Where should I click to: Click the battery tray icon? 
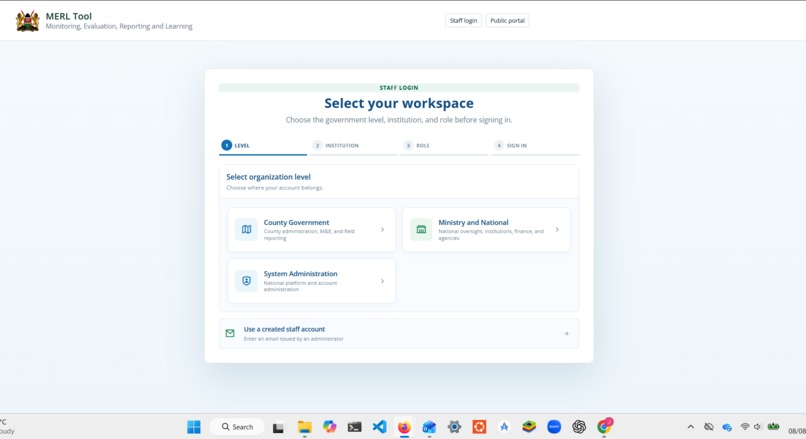pyautogui.click(x=774, y=427)
